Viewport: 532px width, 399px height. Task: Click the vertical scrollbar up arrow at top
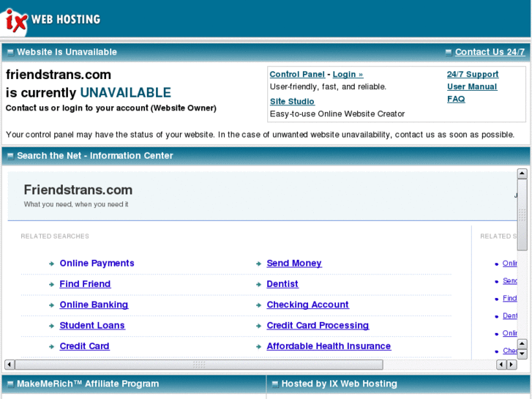(x=522, y=174)
